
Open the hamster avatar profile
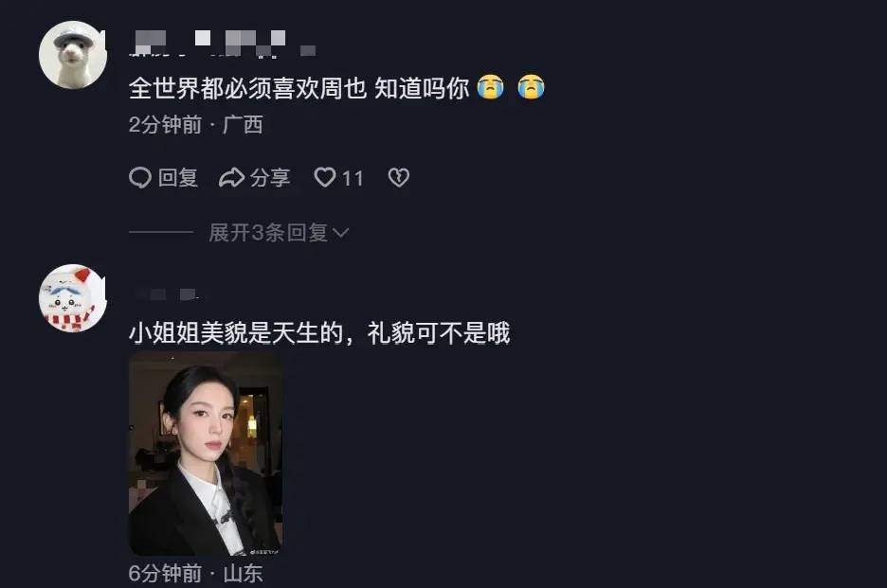click(x=72, y=55)
